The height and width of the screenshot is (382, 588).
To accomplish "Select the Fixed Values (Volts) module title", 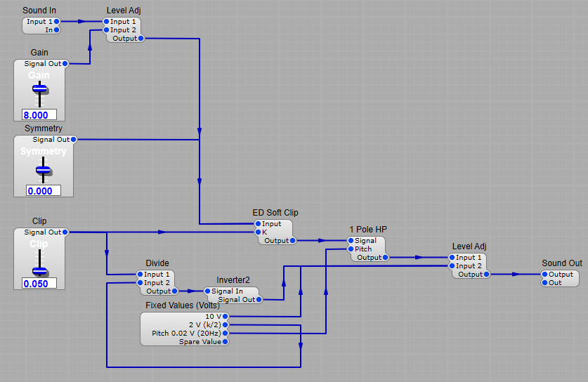I will coord(183,305).
